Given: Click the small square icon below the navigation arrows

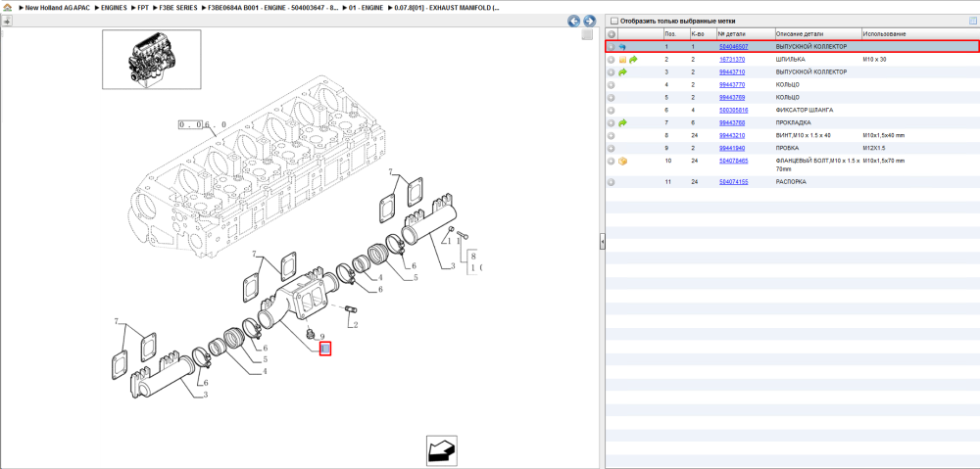Looking at the screenshot, I should (587, 35).
